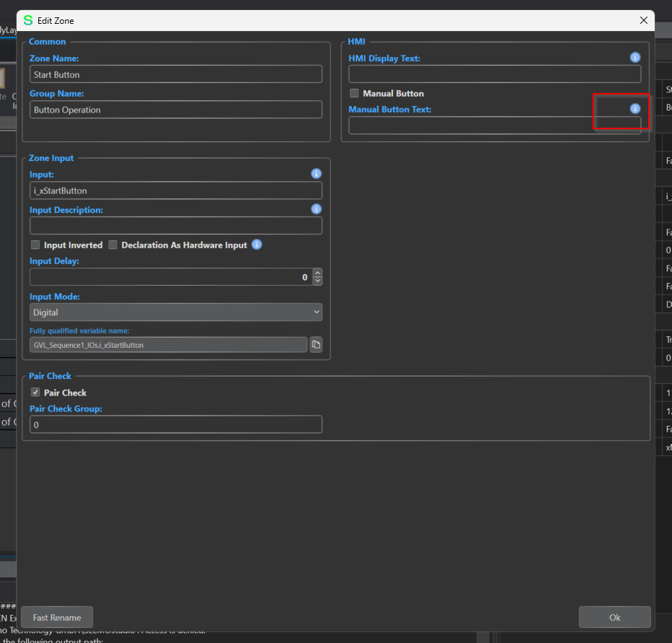
Task: Click info icon after Declaration As Hardware Input
Action: [x=257, y=245]
